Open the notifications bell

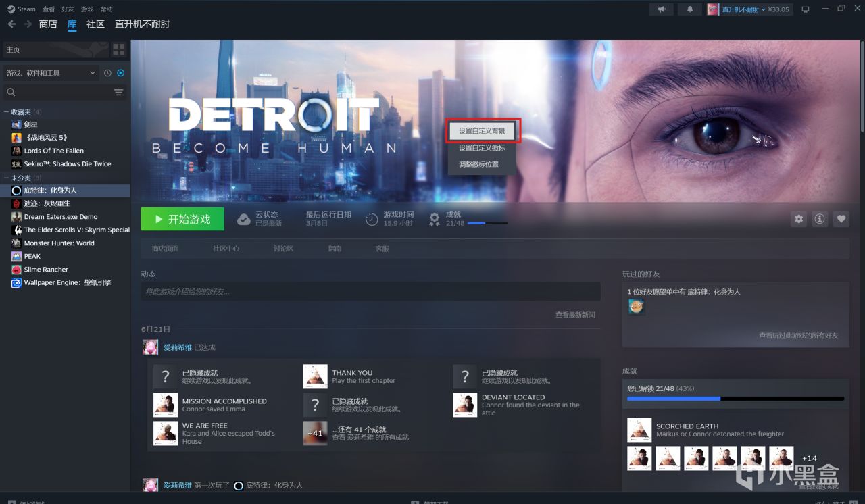tap(690, 9)
